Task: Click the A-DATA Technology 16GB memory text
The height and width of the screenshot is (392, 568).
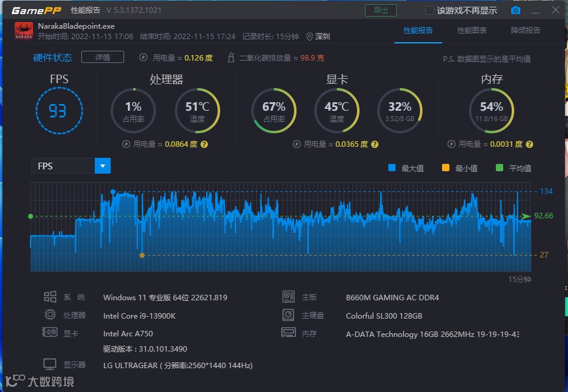Action: (432, 334)
